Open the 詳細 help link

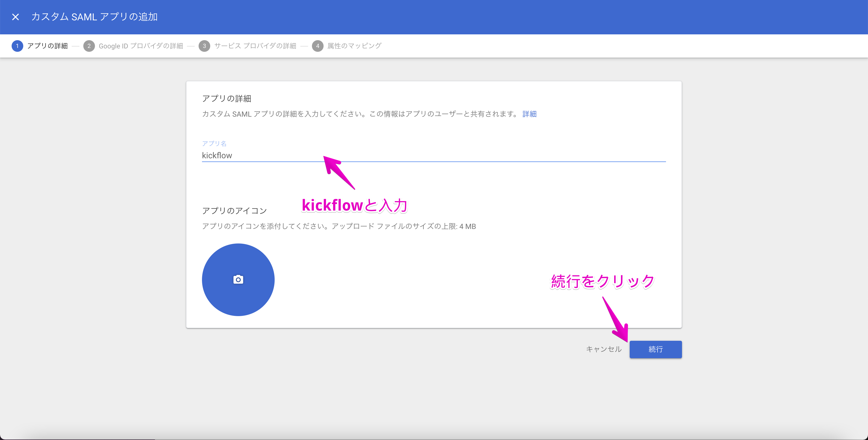click(529, 114)
